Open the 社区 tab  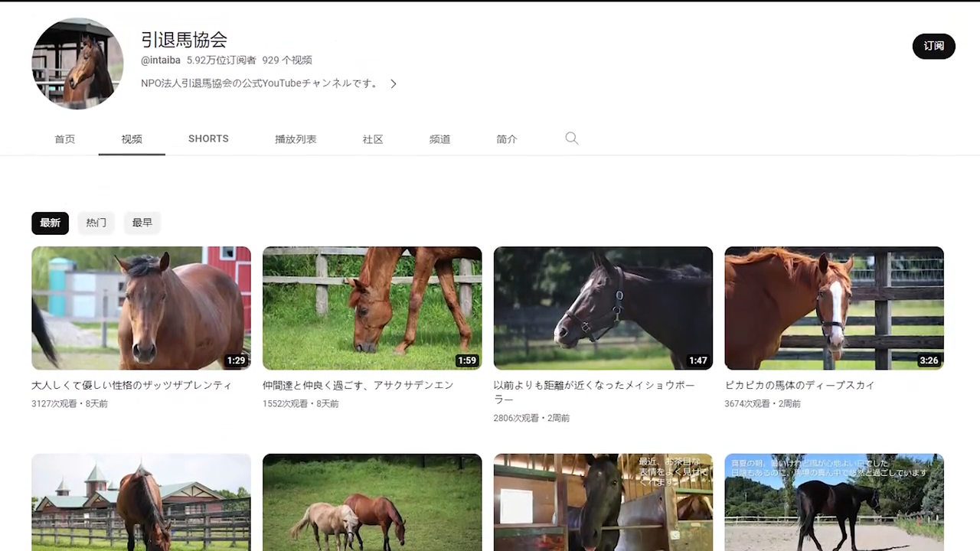pos(373,139)
